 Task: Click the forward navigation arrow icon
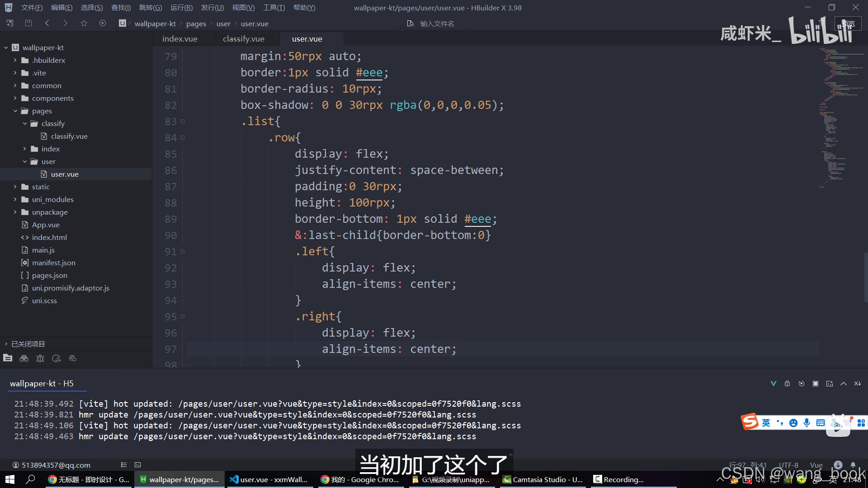pyautogui.click(x=65, y=23)
